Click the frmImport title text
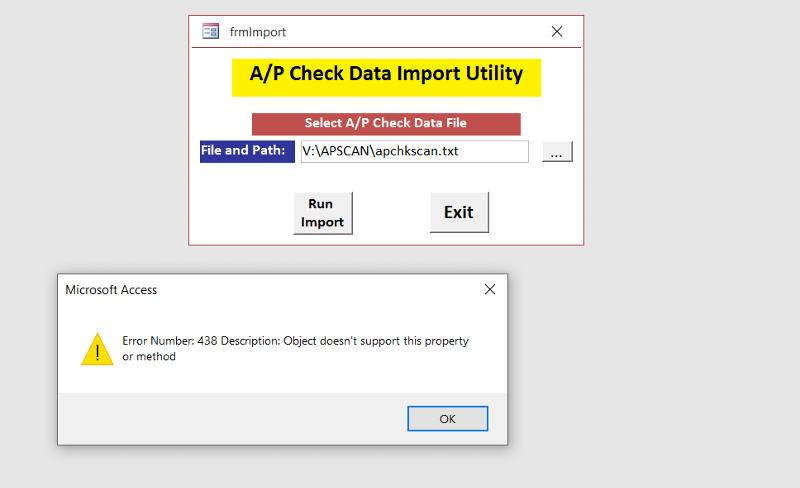The height and width of the screenshot is (488, 800). (x=258, y=32)
